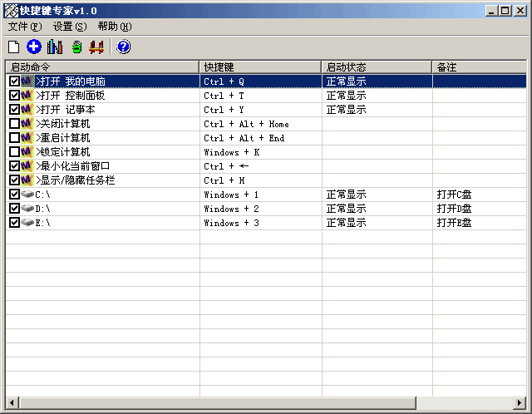Uncheck the 最小化当前窗口 checkbox

point(14,166)
